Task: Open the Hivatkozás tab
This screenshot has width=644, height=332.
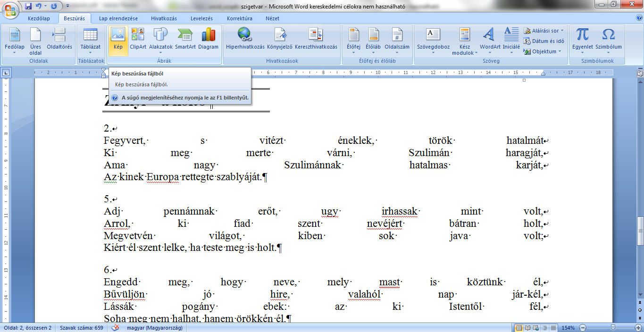Action: click(x=164, y=18)
